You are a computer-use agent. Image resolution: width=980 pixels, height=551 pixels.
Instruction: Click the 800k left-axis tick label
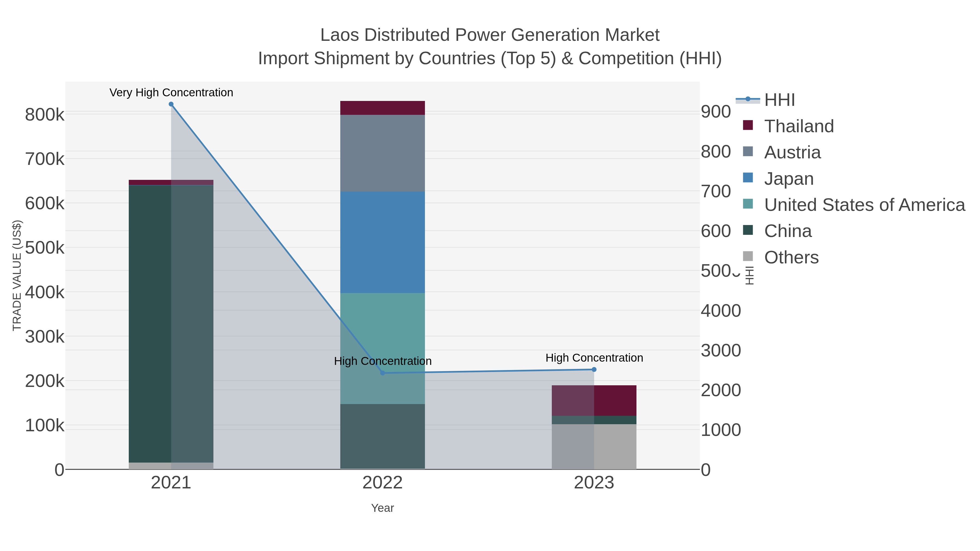coord(45,115)
